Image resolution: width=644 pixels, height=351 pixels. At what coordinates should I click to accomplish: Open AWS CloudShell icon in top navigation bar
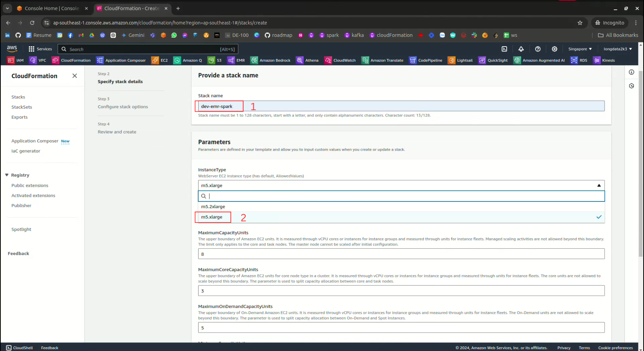tap(504, 49)
